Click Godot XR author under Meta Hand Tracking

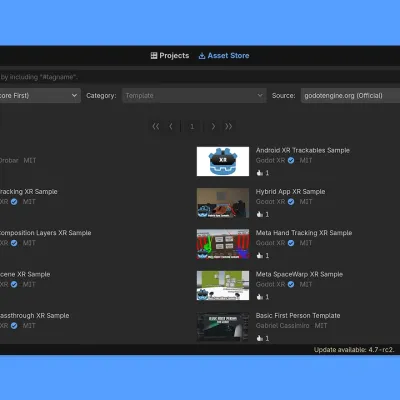[x=270, y=243]
